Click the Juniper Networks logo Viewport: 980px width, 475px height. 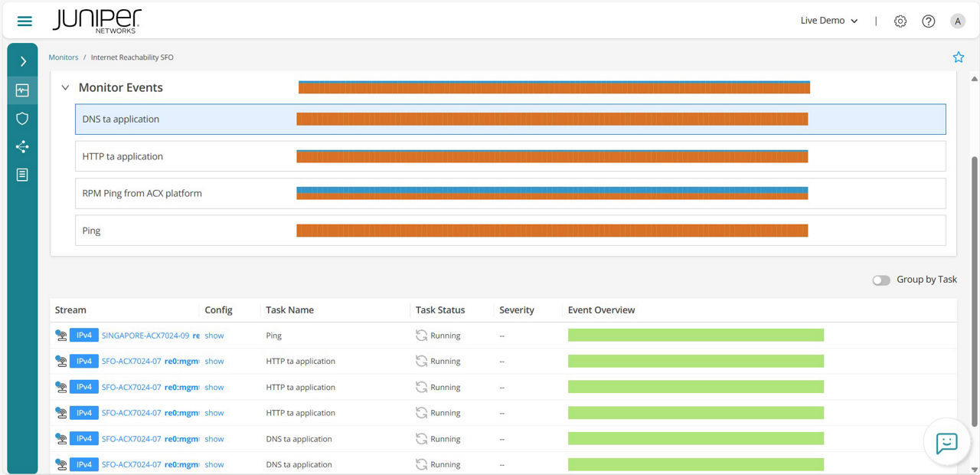click(x=96, y=21)
